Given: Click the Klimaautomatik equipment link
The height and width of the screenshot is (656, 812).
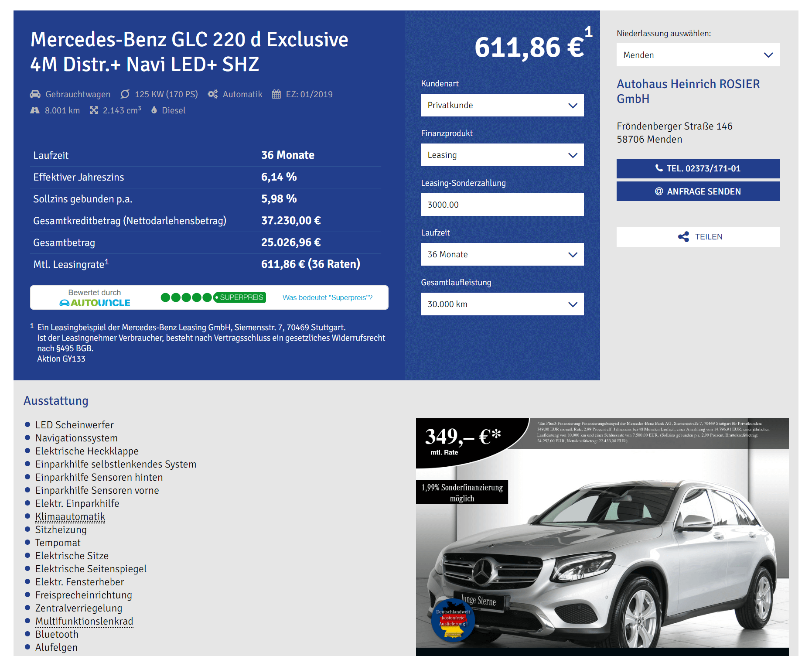Looking at the screenshot, I should click(x=70, y=517).
